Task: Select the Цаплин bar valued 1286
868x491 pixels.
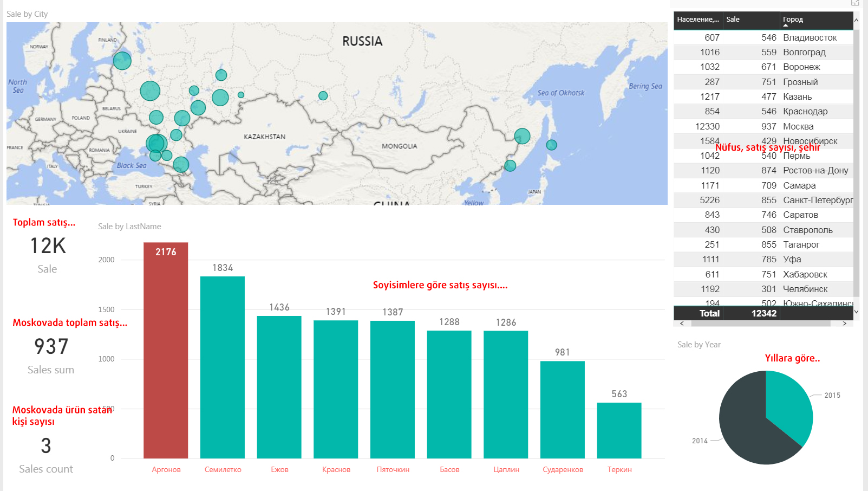Action: (x=506, y=395)
